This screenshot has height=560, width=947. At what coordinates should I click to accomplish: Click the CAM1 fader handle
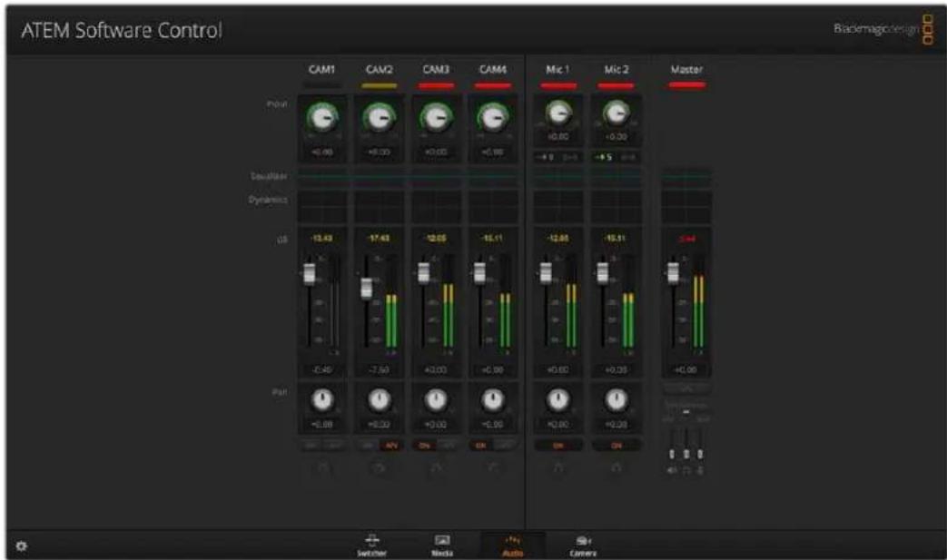point(310,273)
